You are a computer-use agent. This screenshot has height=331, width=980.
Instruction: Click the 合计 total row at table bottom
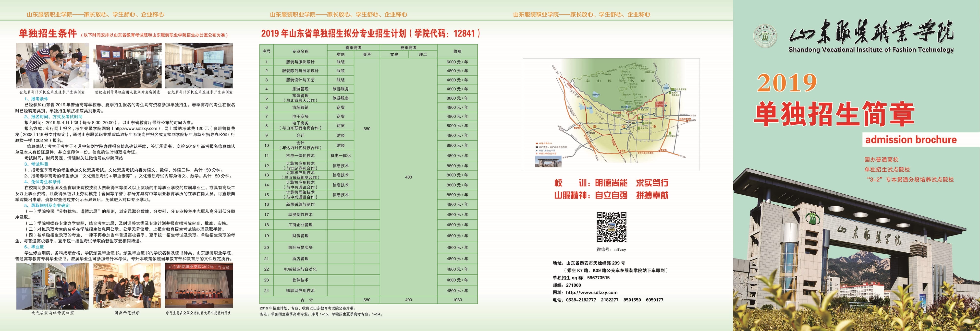(307, 300)
